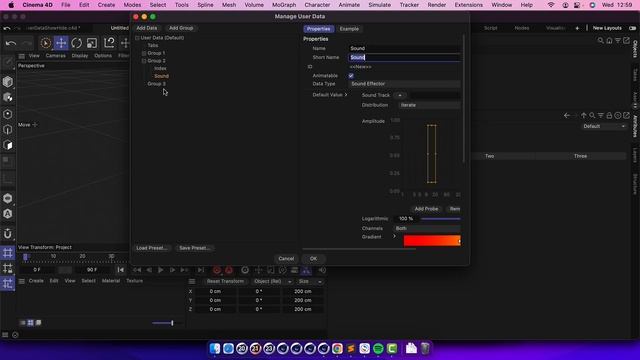Click the red Autokeying button

[x=229, y=270]
